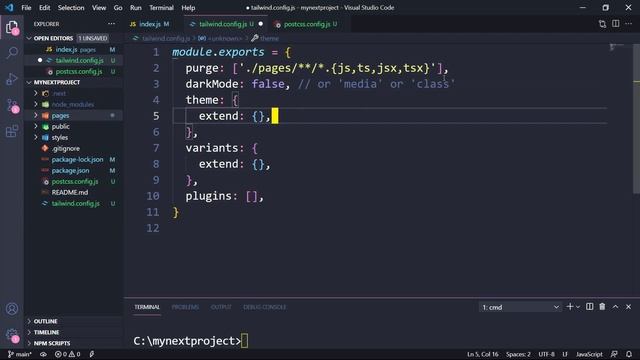The height and width of the screenshot is (360, 640).
Task: Click the feedback icon in status bar
Action: pyautogui.click(x=614, y=354)
